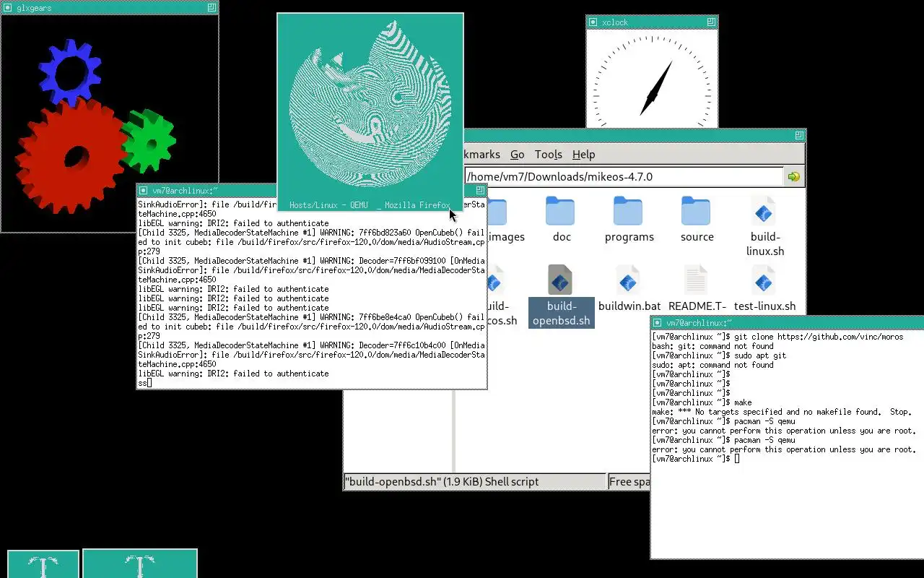
Task: Click the "build-openbsd.sh" file name label
Action: [562, 313]
